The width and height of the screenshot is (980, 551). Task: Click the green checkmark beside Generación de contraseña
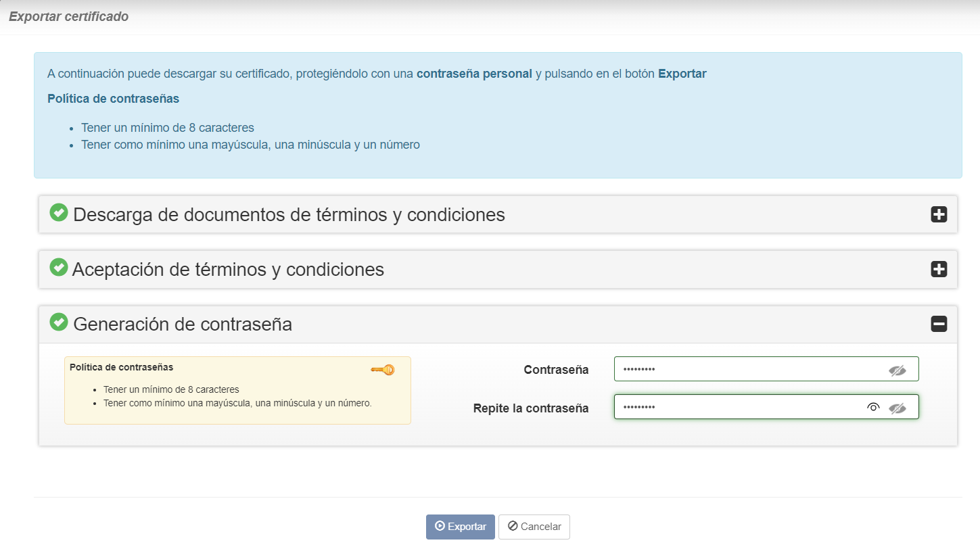[59, 322]
